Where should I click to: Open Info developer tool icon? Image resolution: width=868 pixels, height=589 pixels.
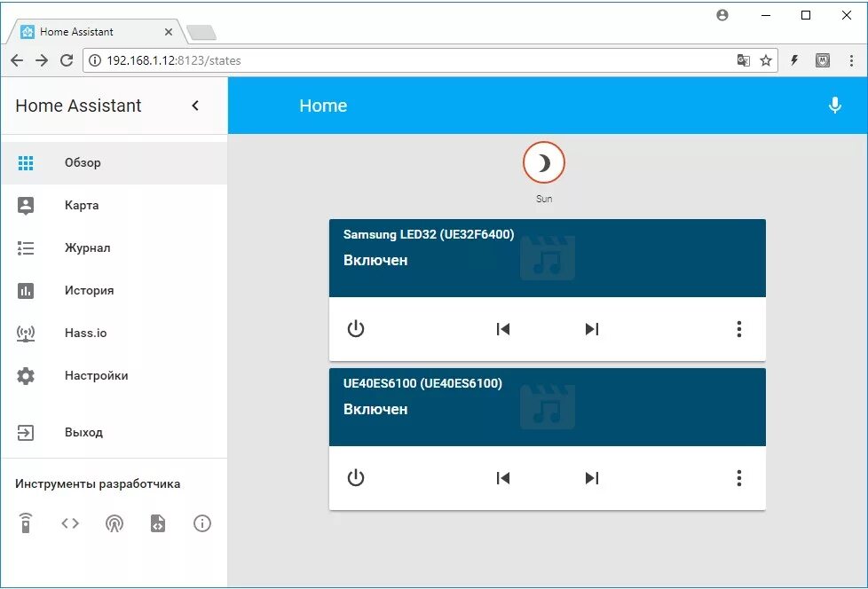(202, 523)
